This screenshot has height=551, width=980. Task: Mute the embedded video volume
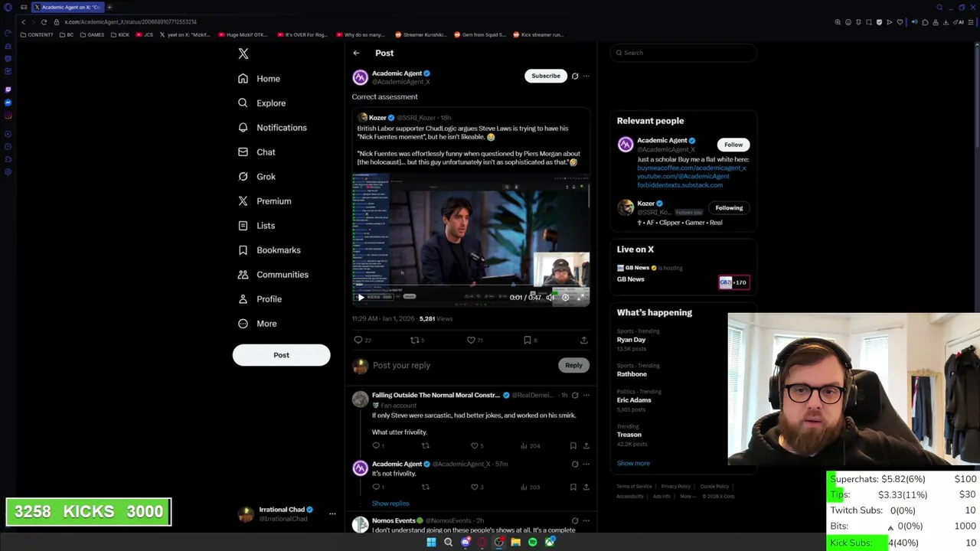coord(550,298)
